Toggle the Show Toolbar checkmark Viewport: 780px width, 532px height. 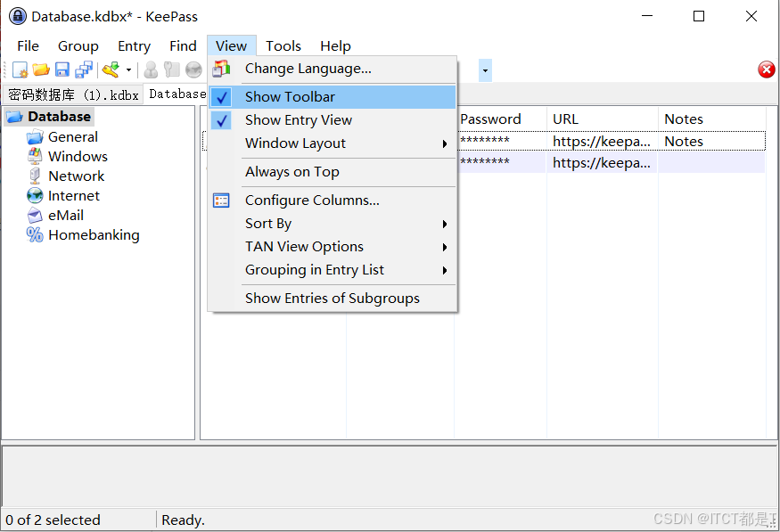click(x=222, y=97)
